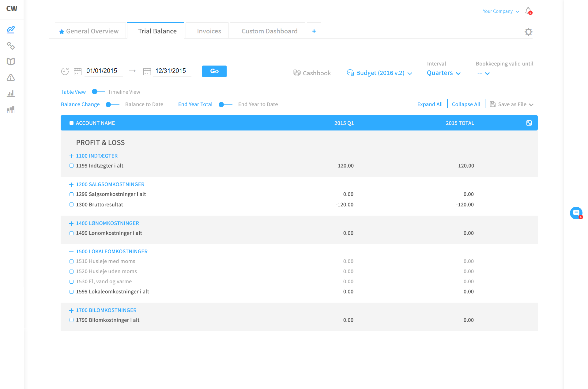Screen dimensions: 588x389
Task: Click the date history clock icon
Action: (x=65, y=71)
